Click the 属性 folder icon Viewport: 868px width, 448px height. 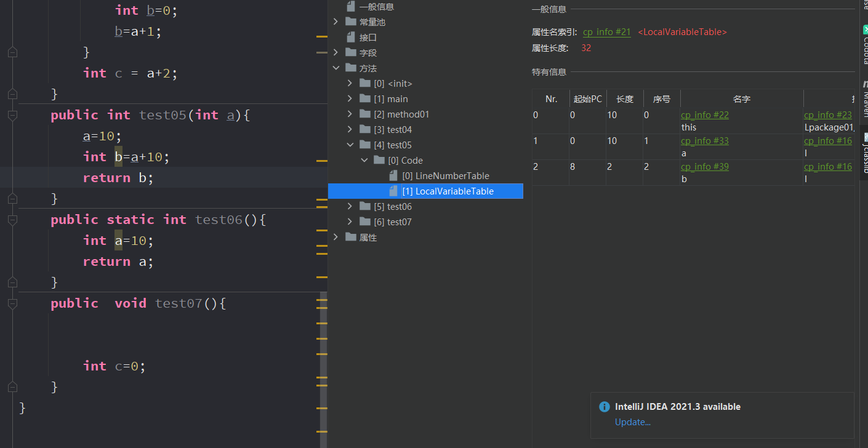coord(351,237)
